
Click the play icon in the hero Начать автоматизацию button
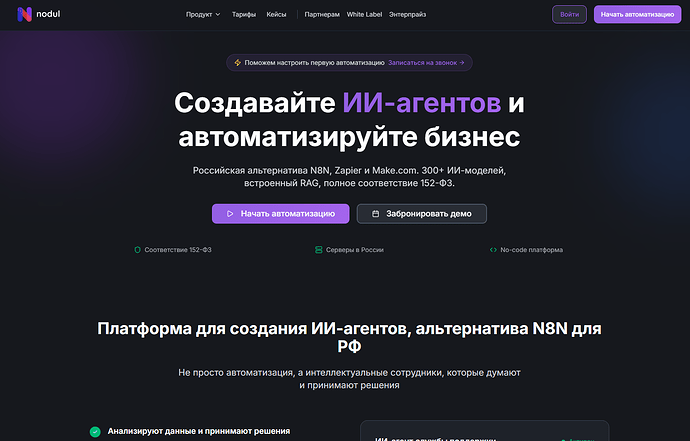coord(229,214)
